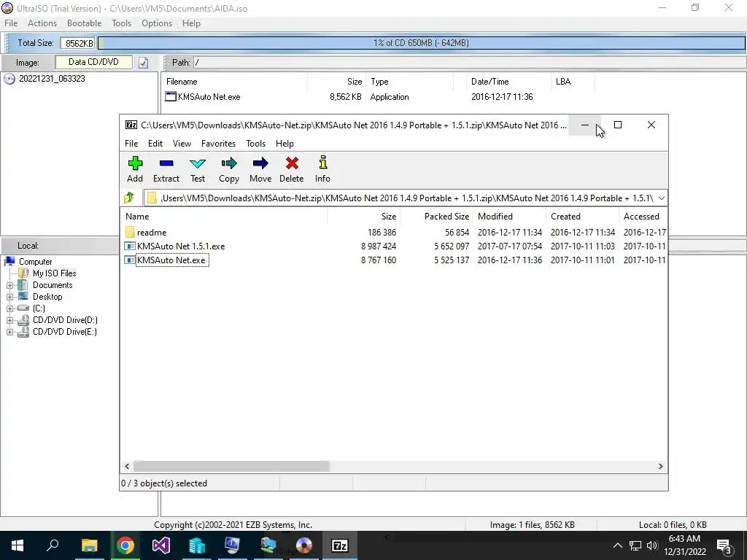Open UltraISO Bootable menu

pyautogui.click(x=85, y=23)
